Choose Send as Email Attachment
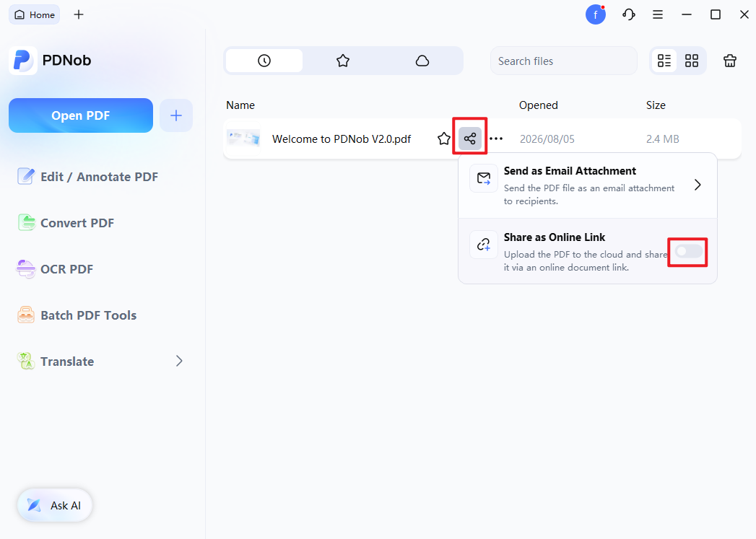The height and width of the screenshot is (539, 756). coord(588,185)
